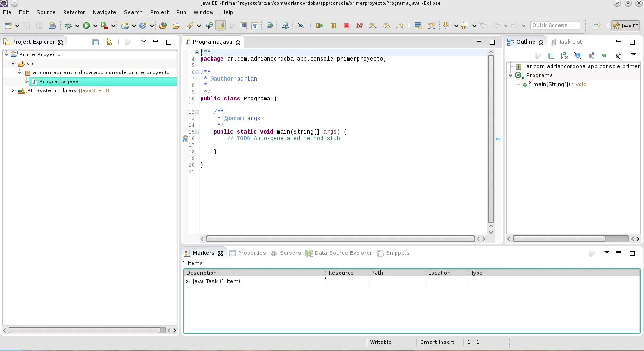
Task: Click the Step Over debug icon
Action: coord(386,26)
